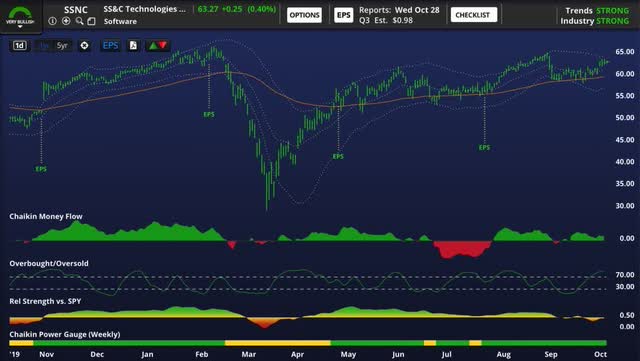
Task: Click the 70.00 overbought level label
Action: [625, 275]
